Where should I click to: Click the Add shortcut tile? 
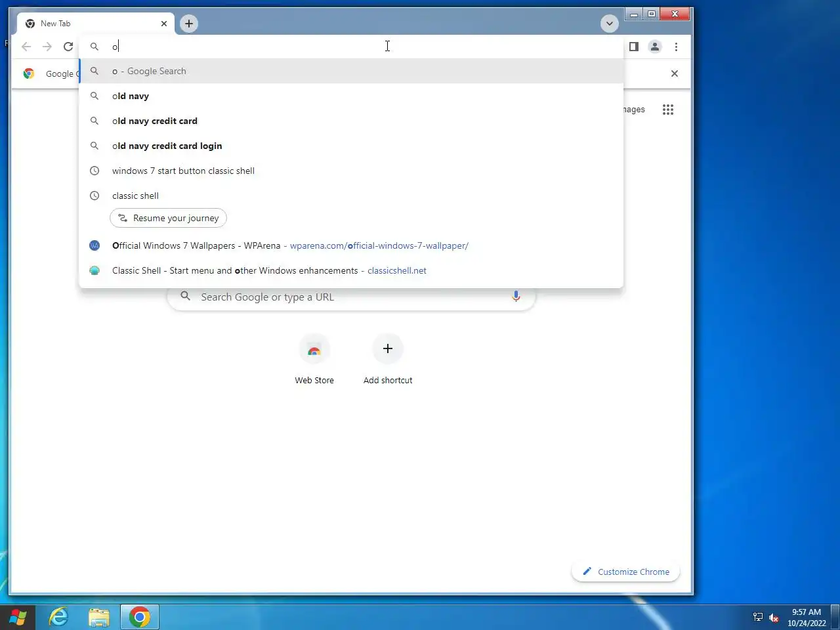(388, 360)
